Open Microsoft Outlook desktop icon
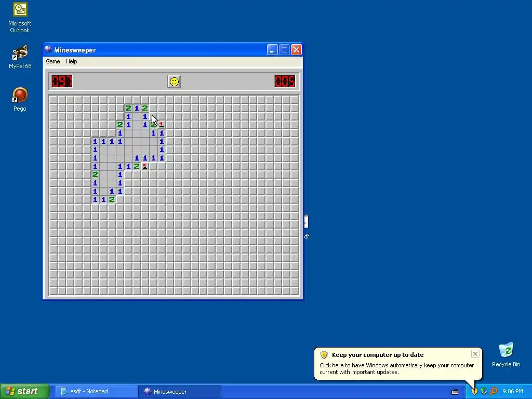This screenshot has width=532, height=399. (20, 18)
